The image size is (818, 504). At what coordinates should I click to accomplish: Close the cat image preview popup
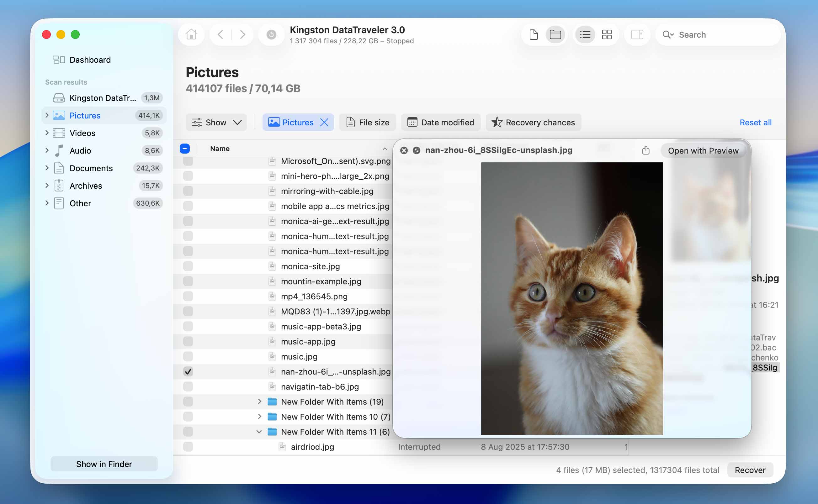click(403, 150)
